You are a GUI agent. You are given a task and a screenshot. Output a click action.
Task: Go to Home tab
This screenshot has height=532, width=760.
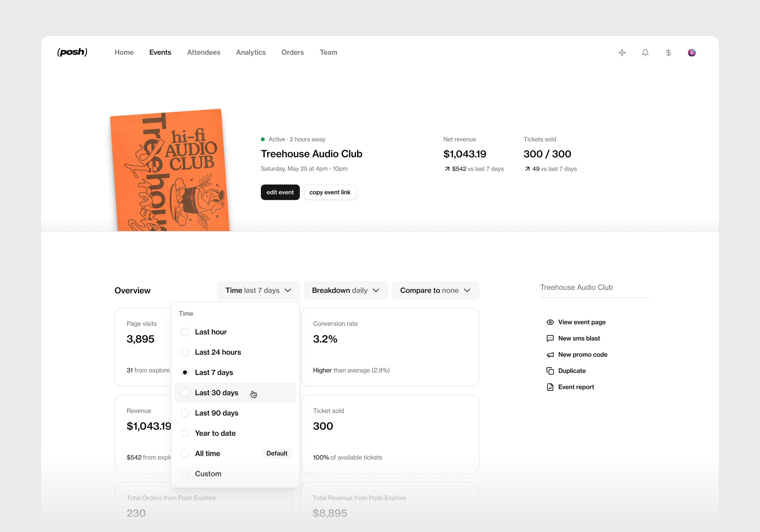coord(124,52)
